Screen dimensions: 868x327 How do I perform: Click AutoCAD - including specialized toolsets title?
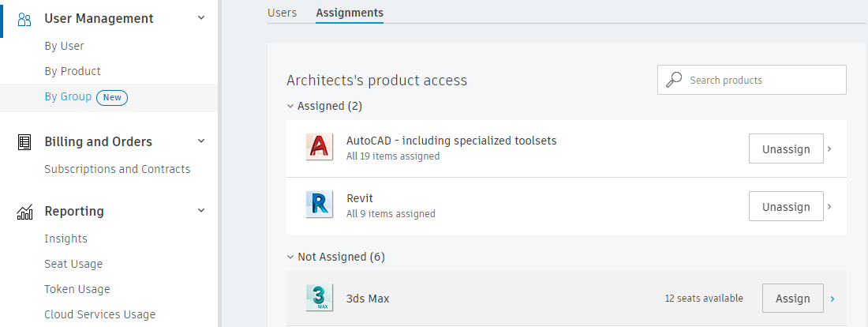tap(451, 141)
